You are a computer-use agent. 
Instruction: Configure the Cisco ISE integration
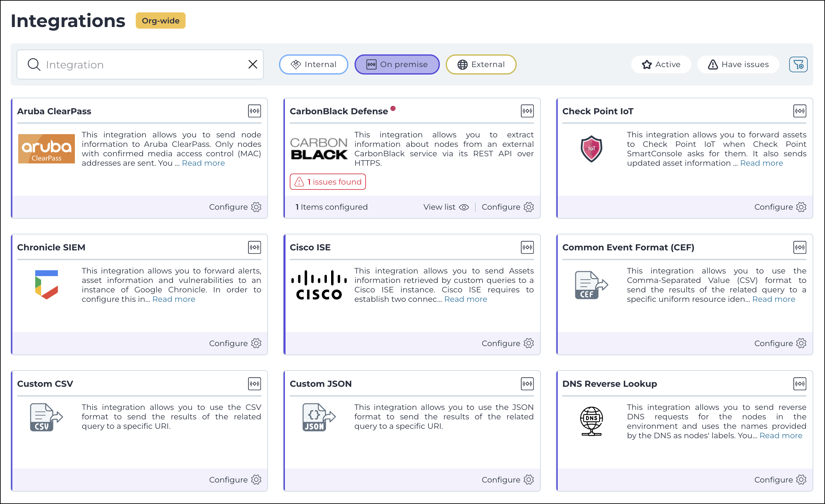pos(508,343)
